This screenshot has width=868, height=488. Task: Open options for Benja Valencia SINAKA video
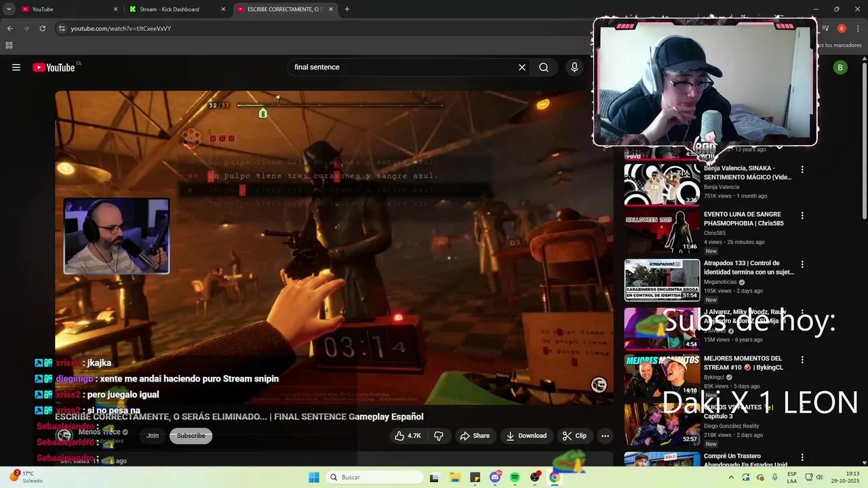click(x=802, y=169)
